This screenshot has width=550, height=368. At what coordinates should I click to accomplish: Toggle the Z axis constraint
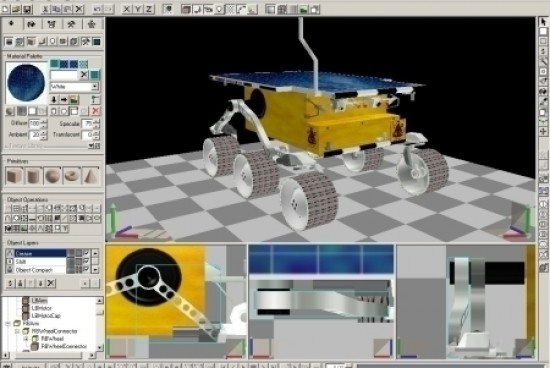(149, 9)
